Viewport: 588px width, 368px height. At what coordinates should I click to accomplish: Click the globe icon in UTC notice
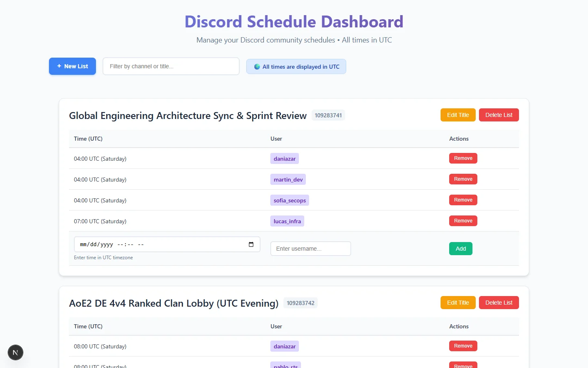(x=257, y=67)
